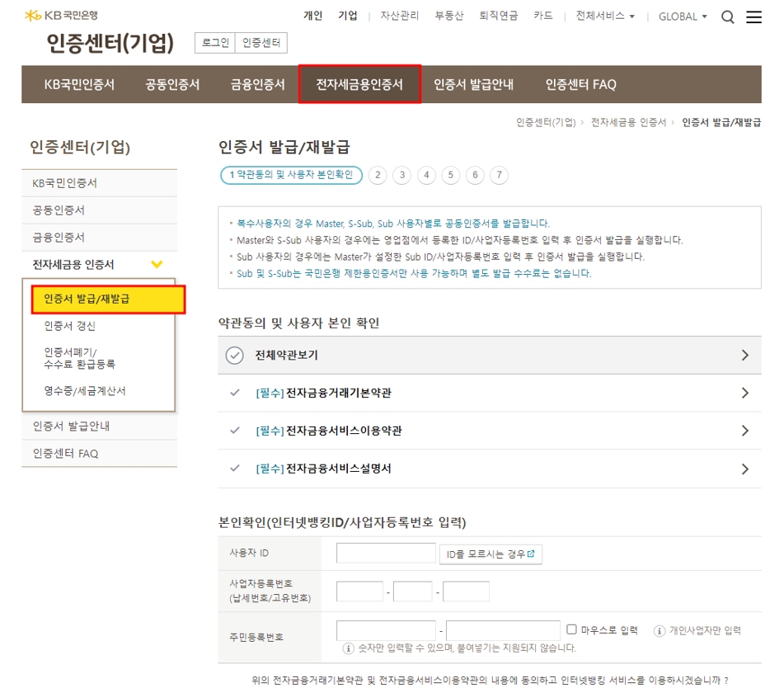This screenshot has width=784, height=688.
Task: Select sidebar item 인증서 갱신
Action: click(x=69, y=326)
